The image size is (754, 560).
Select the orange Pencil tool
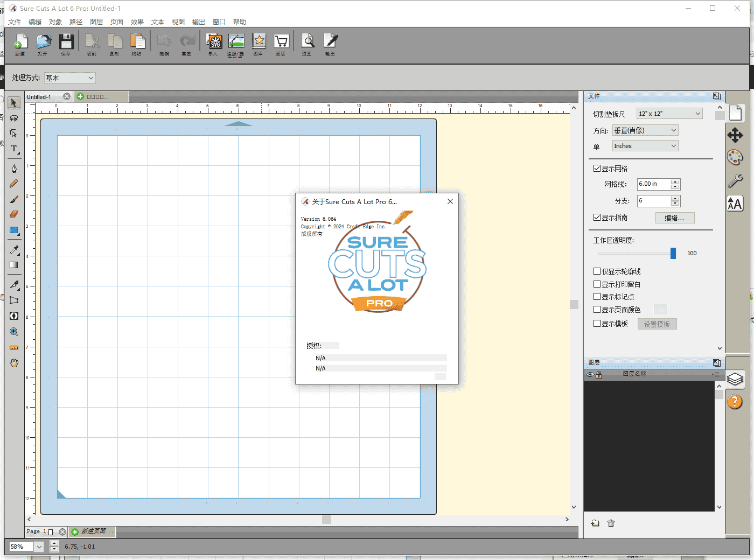tap(14, 184)
